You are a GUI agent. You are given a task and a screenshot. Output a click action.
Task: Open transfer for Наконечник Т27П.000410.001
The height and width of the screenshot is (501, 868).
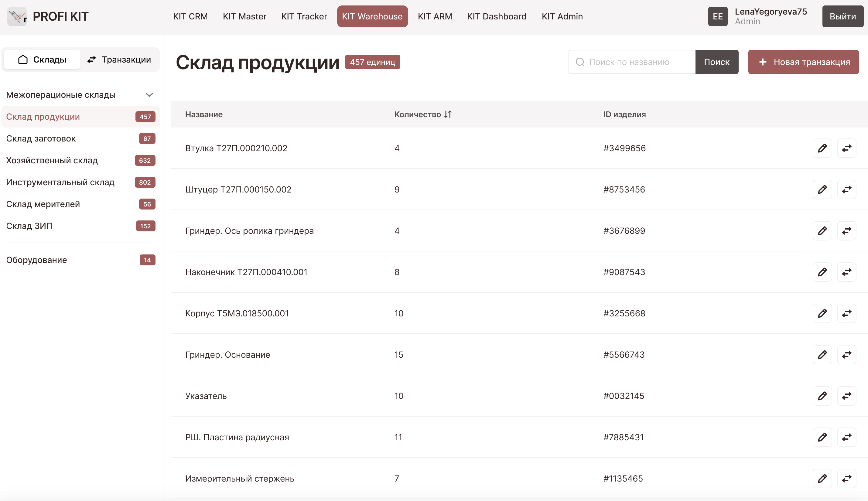(846, 272)
